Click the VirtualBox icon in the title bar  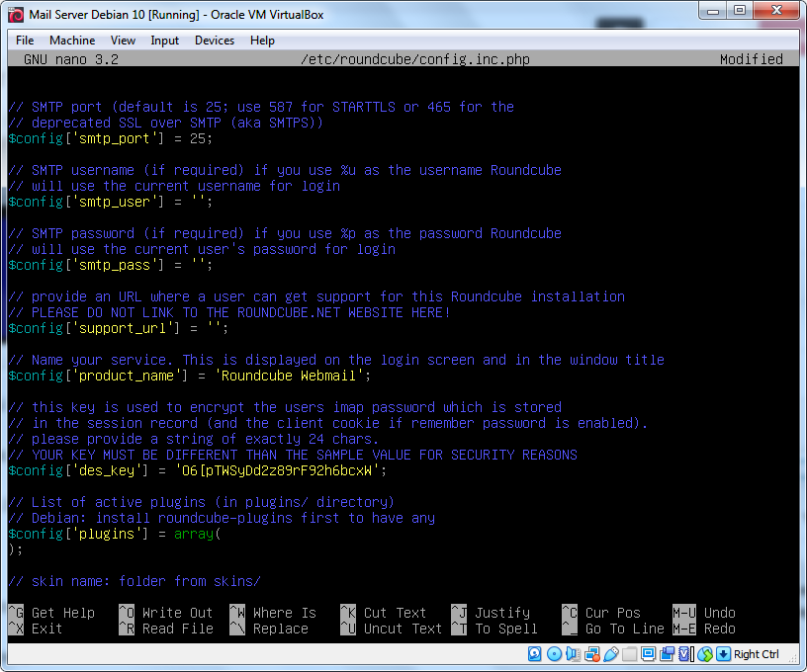16,15
